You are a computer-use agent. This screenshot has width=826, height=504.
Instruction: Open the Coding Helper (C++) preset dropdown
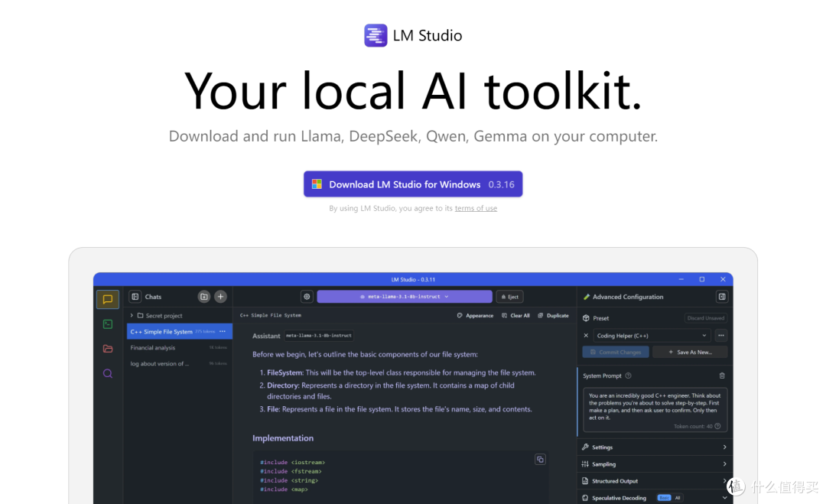[652, 336]
